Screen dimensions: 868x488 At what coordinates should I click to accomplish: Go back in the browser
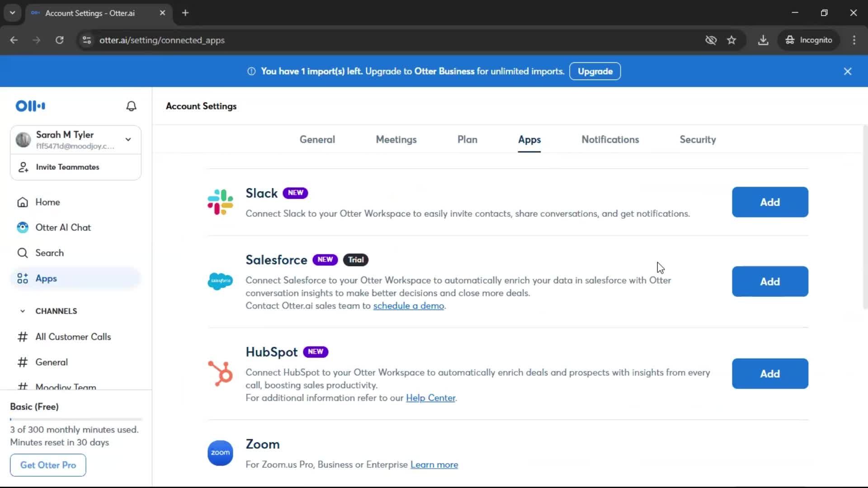[14, 40]
